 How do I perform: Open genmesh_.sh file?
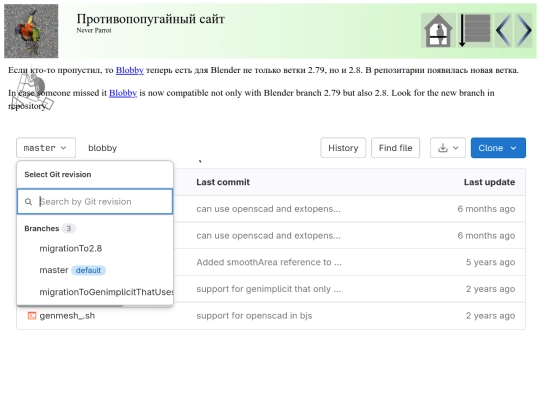point(67,315)
